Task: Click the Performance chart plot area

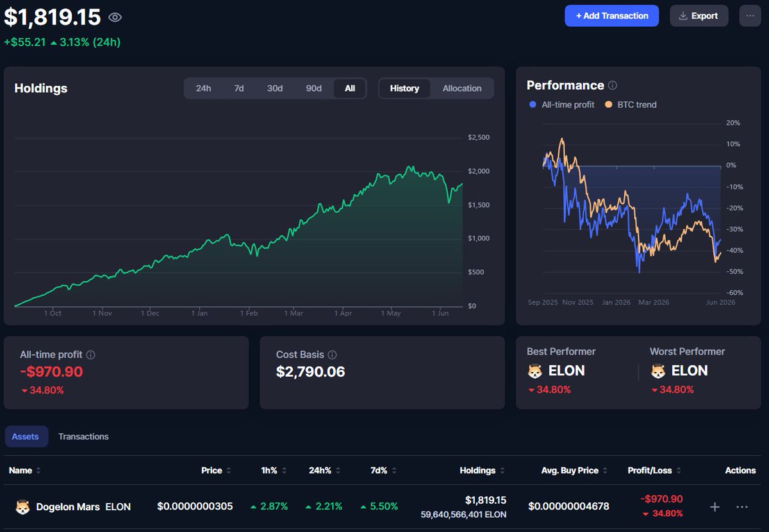Action: [x=631, y=207]
